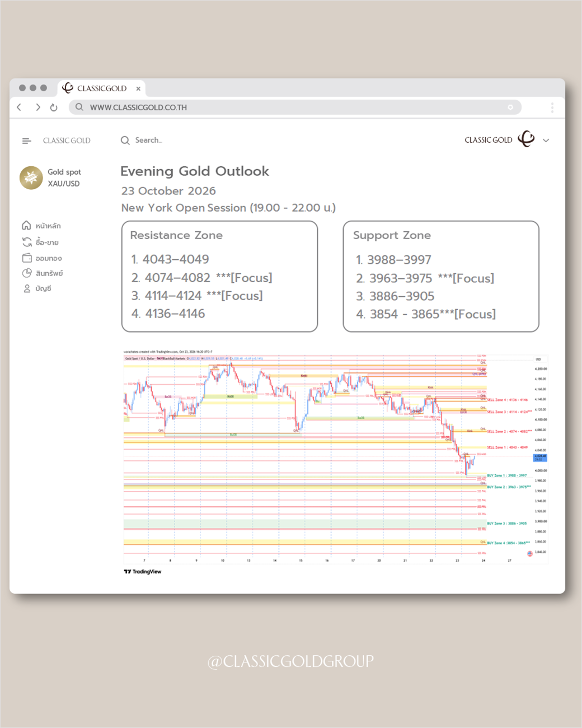Click the Gold spot coin icon
This screenshot has height=728, width=582.
pos(31,178)
